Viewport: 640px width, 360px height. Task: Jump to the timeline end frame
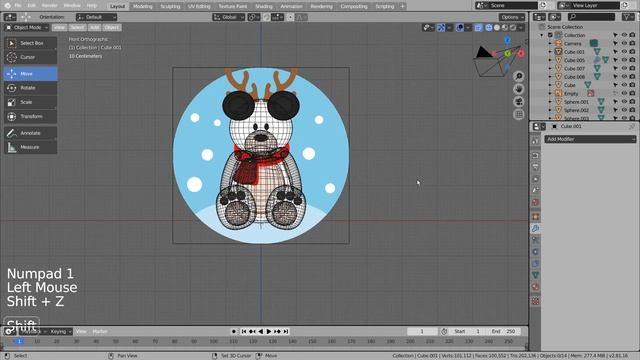[286, 331]
